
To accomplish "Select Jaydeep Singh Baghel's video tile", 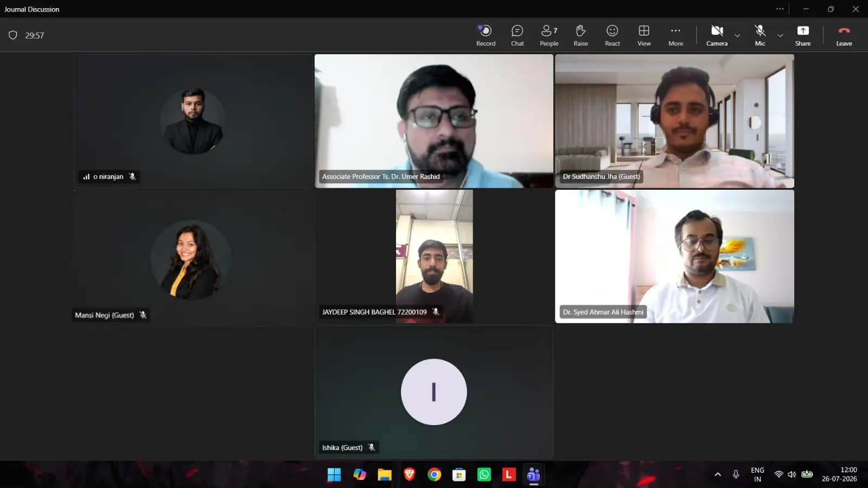I will tap(434, 256).
